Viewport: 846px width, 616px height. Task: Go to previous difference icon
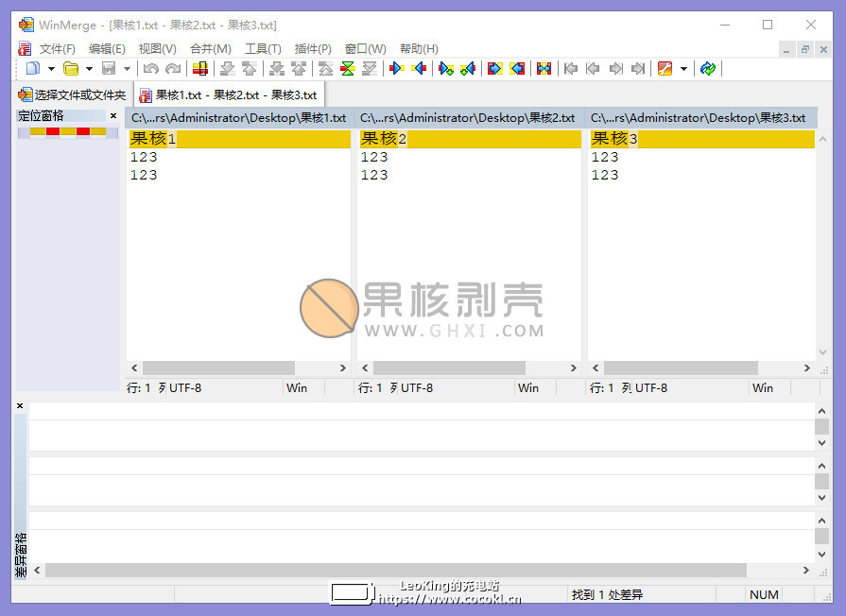coord(250,69)
